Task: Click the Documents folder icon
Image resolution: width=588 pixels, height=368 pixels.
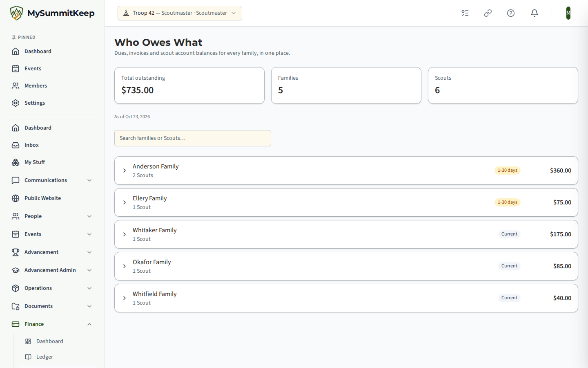Action: (16, 306)
